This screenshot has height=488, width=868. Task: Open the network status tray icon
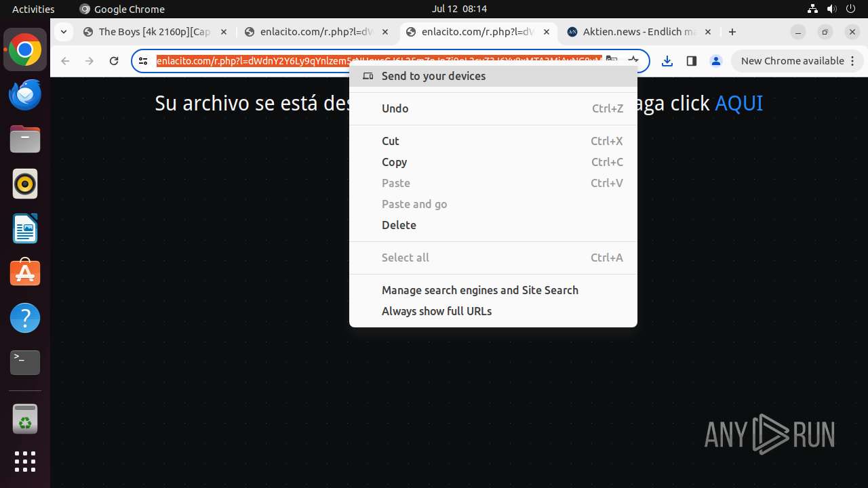coord(813,9)
